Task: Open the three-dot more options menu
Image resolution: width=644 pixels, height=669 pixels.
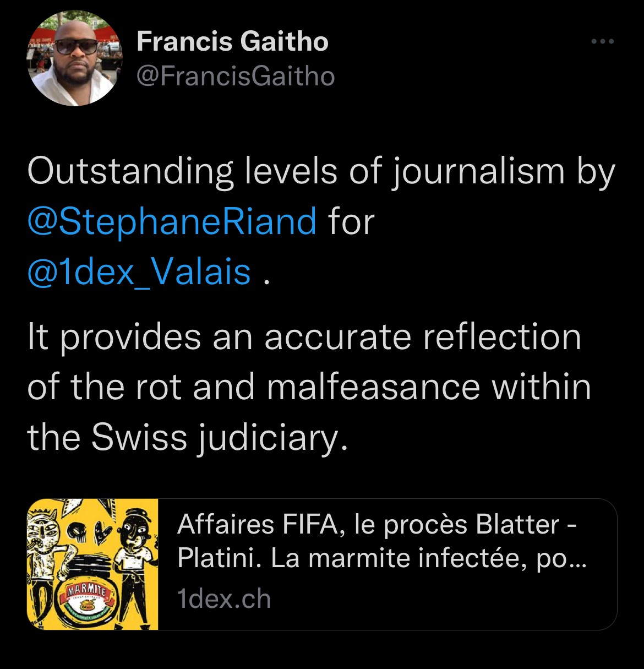Action: (602, 41)
